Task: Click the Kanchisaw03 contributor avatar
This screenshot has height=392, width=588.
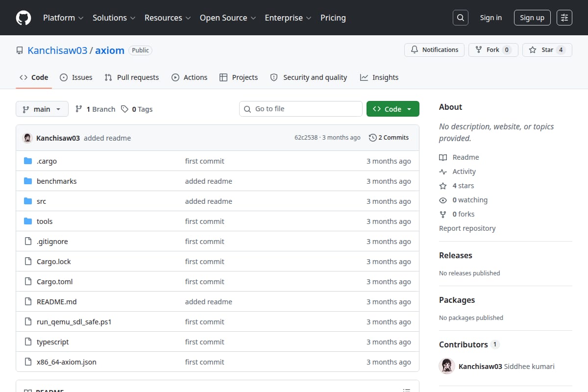Action: tap(447, 366)
